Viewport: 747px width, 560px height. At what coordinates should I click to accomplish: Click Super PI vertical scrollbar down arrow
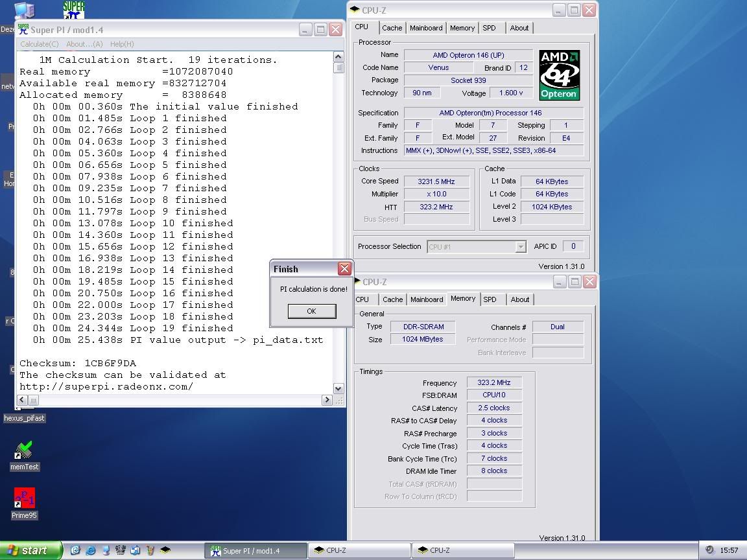[x=338, y=389]
